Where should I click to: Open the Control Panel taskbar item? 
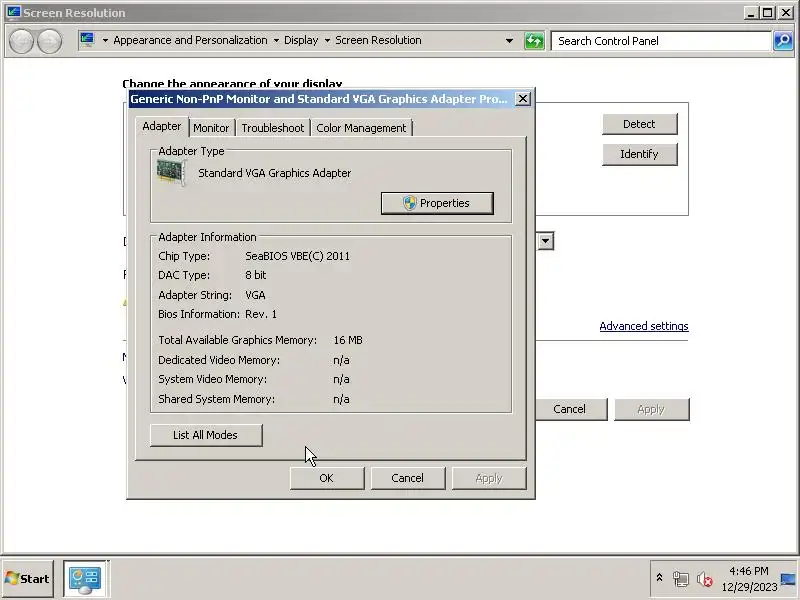(85, 579)
